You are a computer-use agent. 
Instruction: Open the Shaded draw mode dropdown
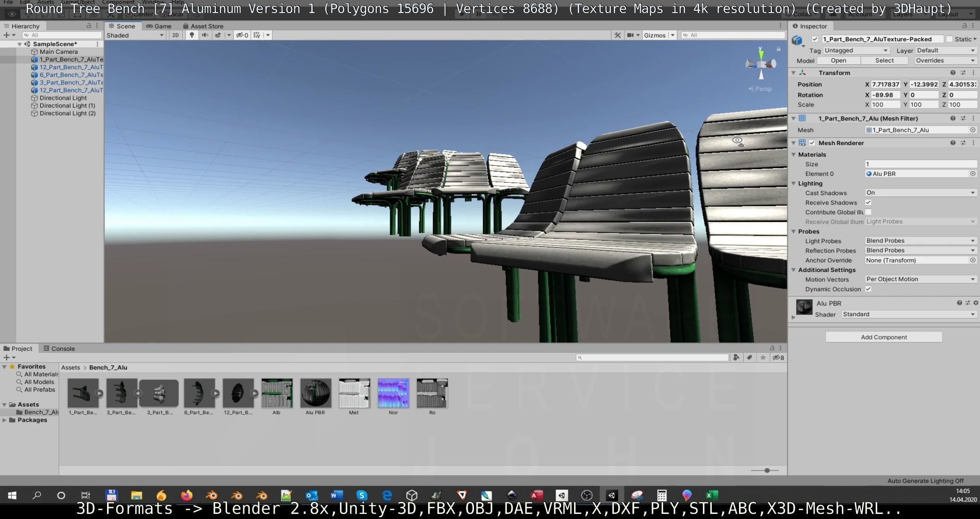(135, 35)
